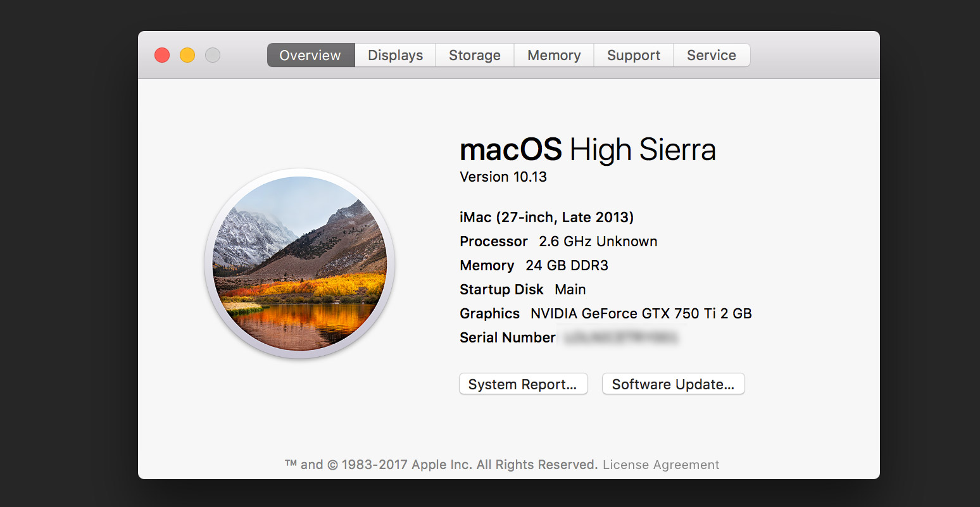Go to the Support tab

(x=634, y=55)
